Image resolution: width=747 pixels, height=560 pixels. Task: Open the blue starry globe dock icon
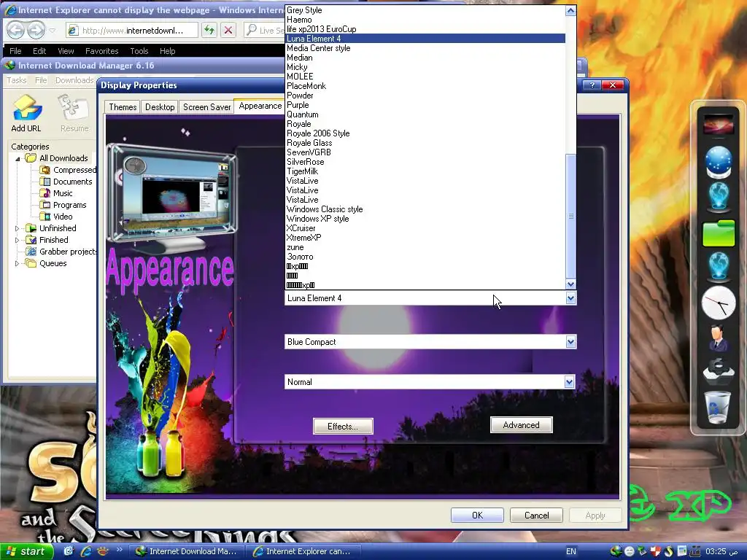coord(718,162)
